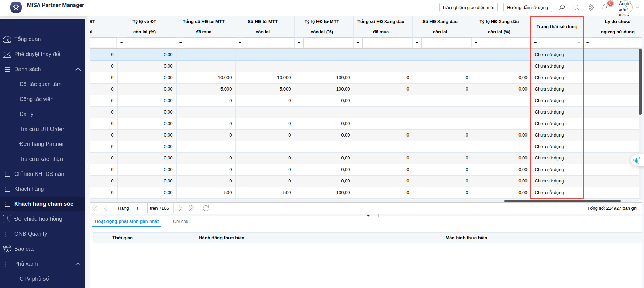Viewport: 644px width, 288px height.
Task: Click the search magnifier icon
Action: click(x=562, y=7)
